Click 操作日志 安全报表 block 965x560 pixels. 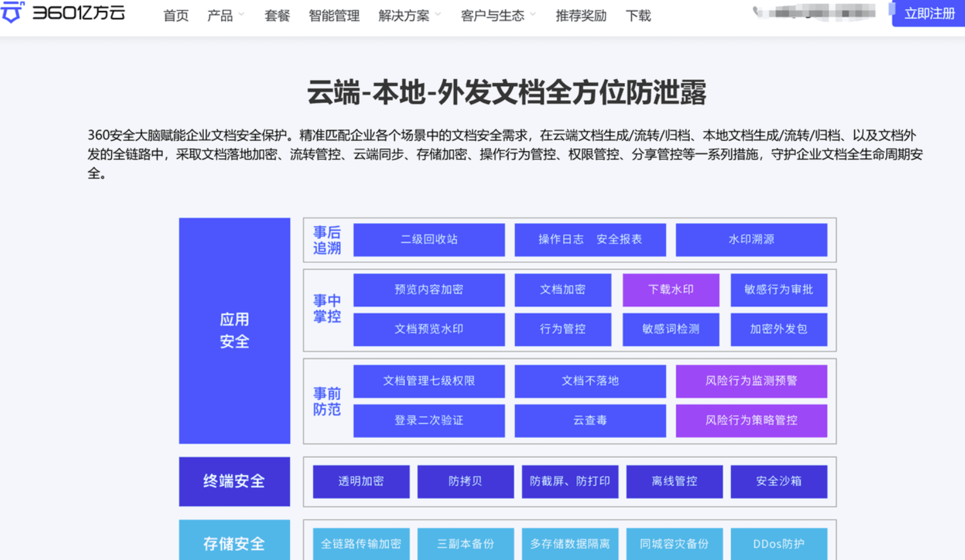(x=590, y=240)
